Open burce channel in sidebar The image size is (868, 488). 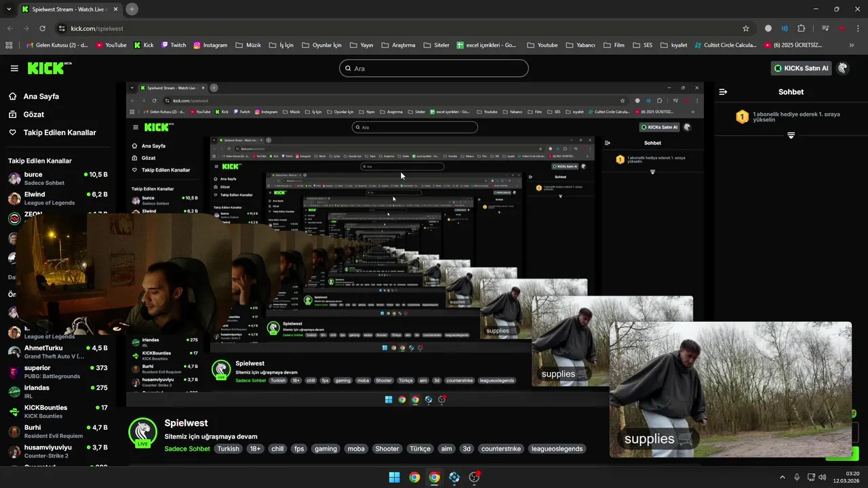coord(58,178)
